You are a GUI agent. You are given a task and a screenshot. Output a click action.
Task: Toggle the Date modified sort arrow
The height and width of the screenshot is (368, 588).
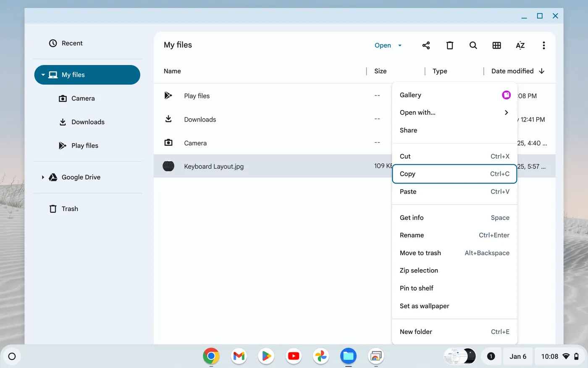542,71
